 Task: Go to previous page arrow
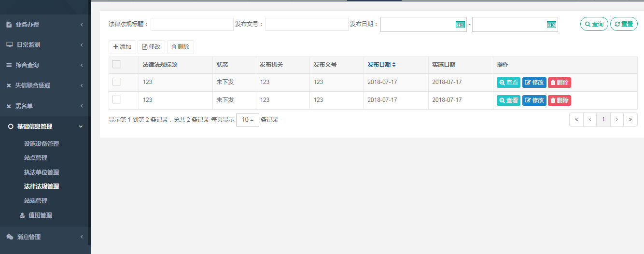click(x=590, y=119)
